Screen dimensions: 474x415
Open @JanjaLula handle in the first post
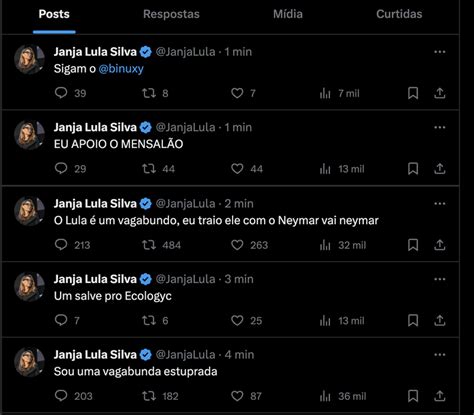[x=185, y=52]
